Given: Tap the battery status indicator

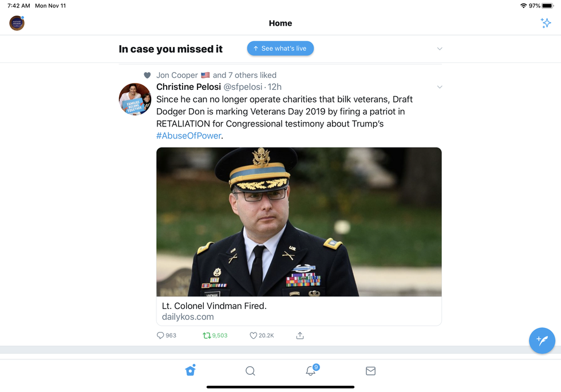Looking at the screenshot, I should tap(548, 5).
